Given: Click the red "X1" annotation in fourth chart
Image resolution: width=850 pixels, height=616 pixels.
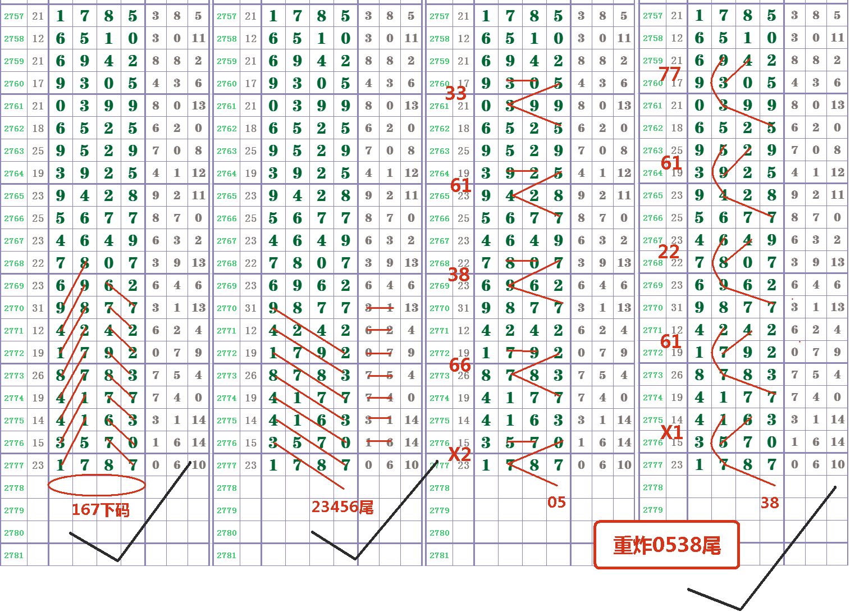Looking at the screenshot, I should [x=671, y=432].
